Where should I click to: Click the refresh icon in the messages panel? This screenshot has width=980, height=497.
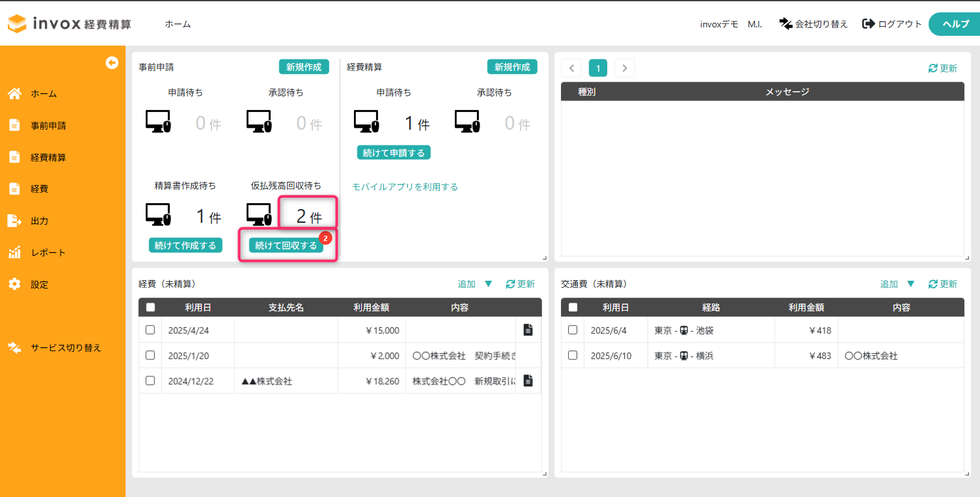[933, 68]
